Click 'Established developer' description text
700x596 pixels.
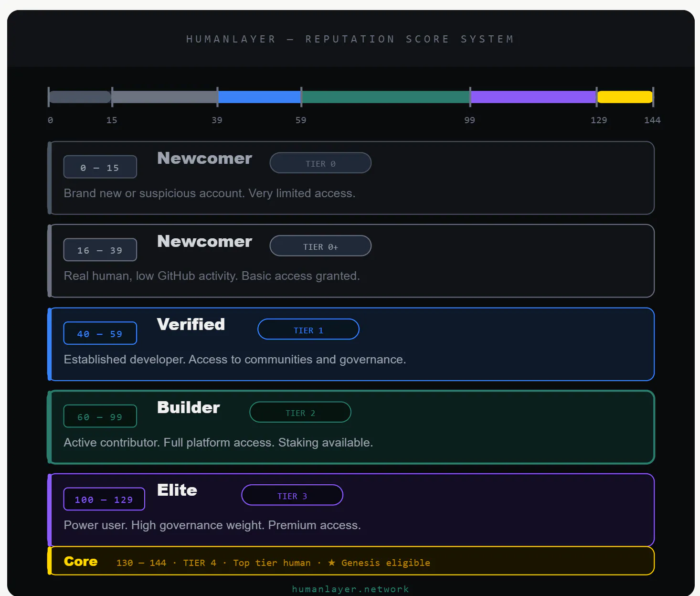pyautogui.click(x=235, y=360)
